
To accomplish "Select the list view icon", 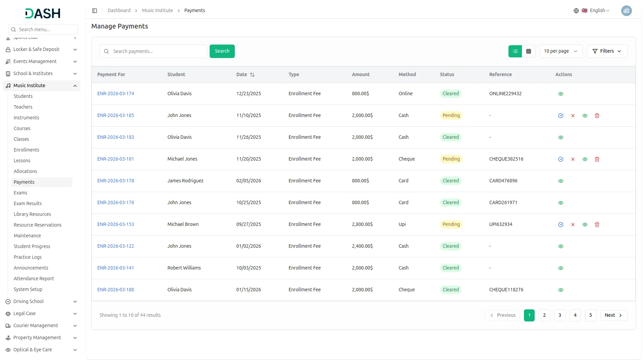I will click(x=515, y=51).
